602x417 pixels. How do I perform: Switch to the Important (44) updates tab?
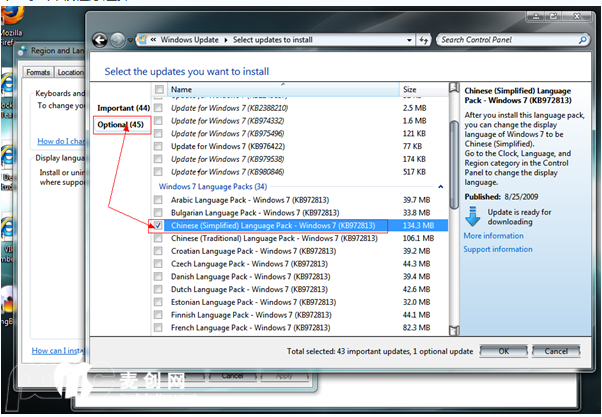[123, 107]
